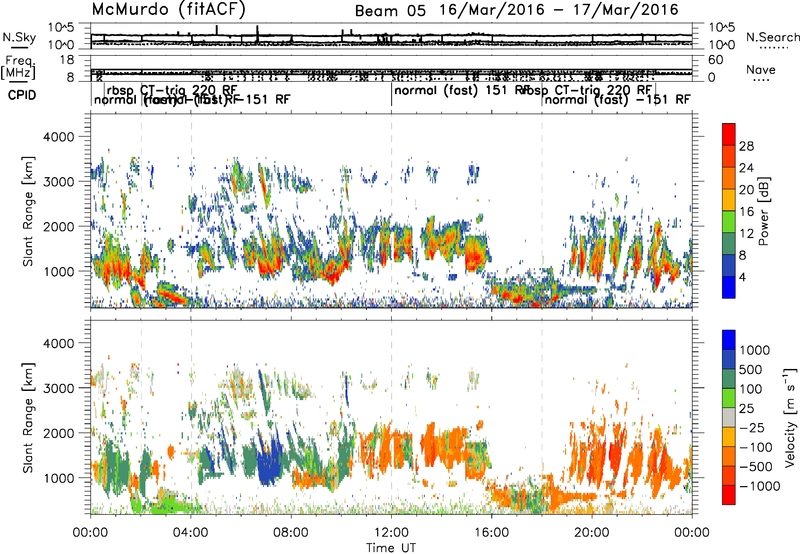Click the Velocity [m s-1] colorbar label
Viewport: 800px width, 554px height.
tap(790, 418)
